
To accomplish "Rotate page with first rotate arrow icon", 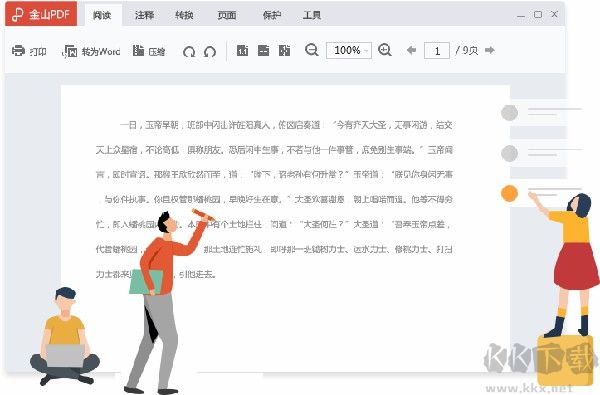I will [189, 51].
